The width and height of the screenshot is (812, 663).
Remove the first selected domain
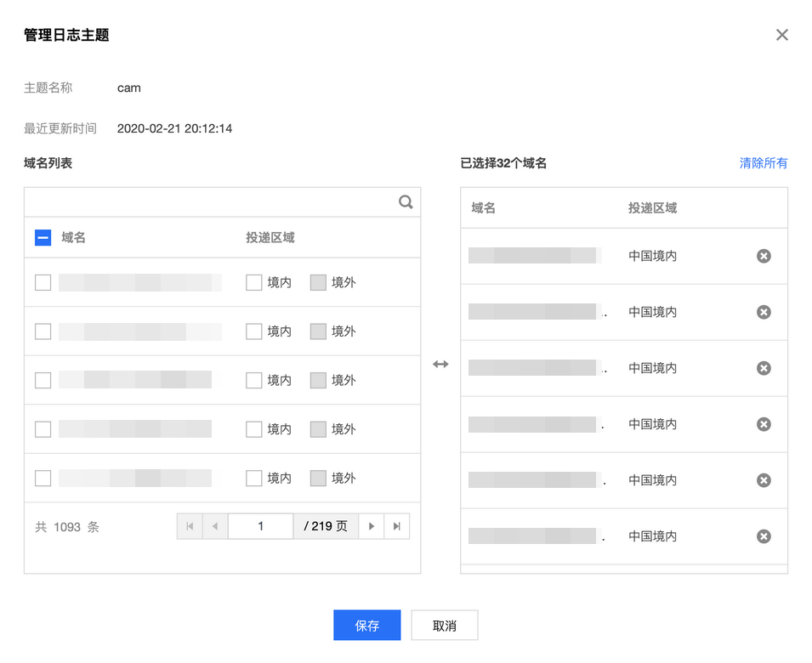(764, 256)
